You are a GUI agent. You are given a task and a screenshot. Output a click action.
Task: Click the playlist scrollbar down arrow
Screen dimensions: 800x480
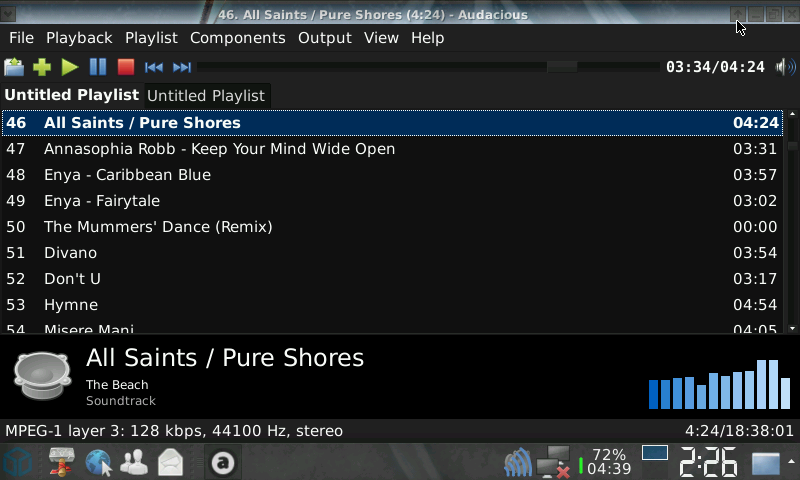point(793,328)
